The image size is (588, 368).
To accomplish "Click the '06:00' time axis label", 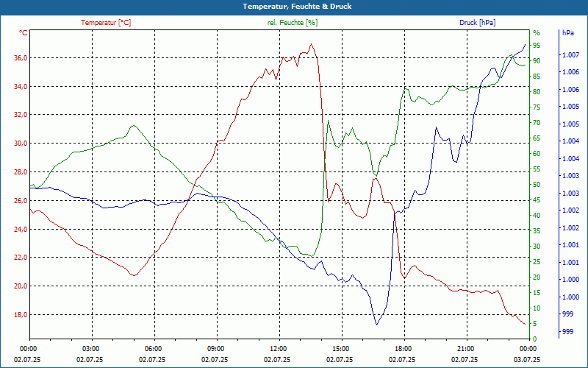I will click(154, 349).
